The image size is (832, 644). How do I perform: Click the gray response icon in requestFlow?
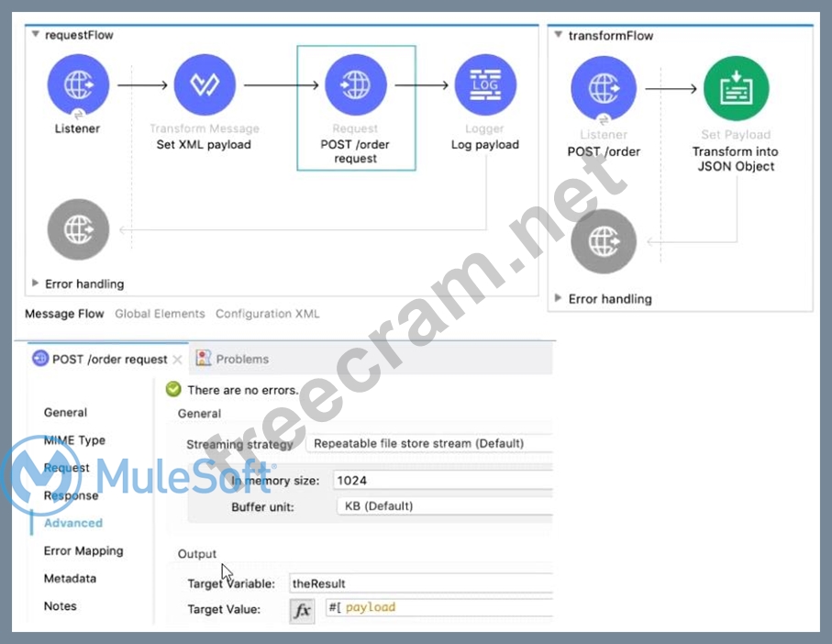tap(78, 229)
